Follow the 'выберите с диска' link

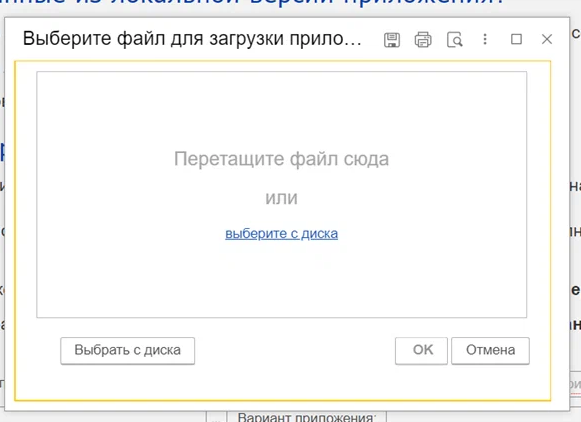point(282,234)
